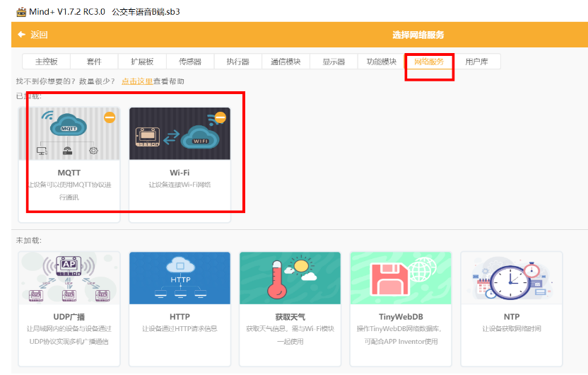The image size is (588, 375).
Task: Load the UDP广播 module thumbnail
Action: (x=69, y=278)
